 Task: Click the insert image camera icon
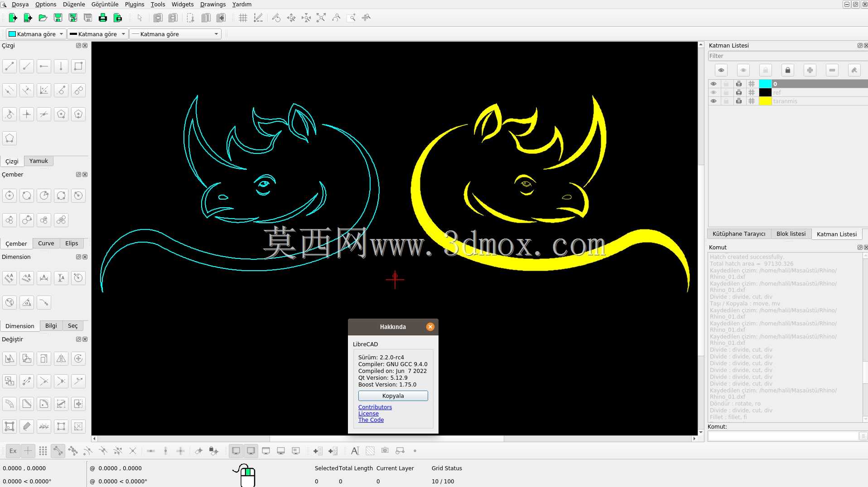coord(385,451)
